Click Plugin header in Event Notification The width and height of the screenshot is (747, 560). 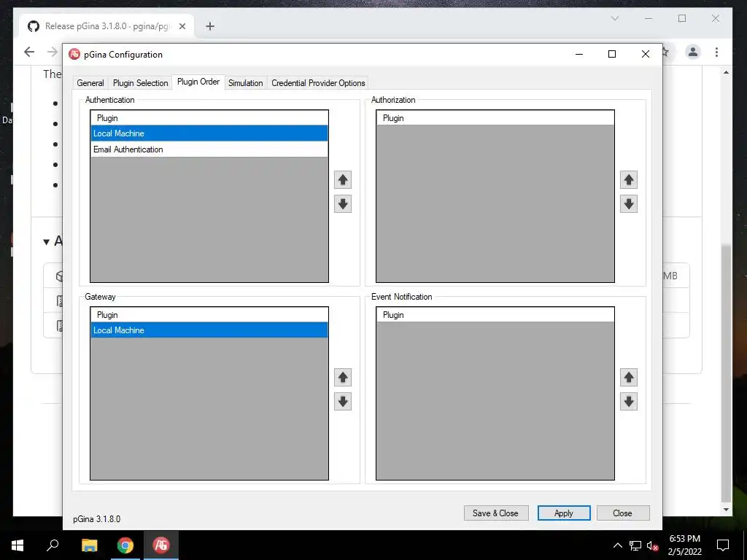click(495, 315)
